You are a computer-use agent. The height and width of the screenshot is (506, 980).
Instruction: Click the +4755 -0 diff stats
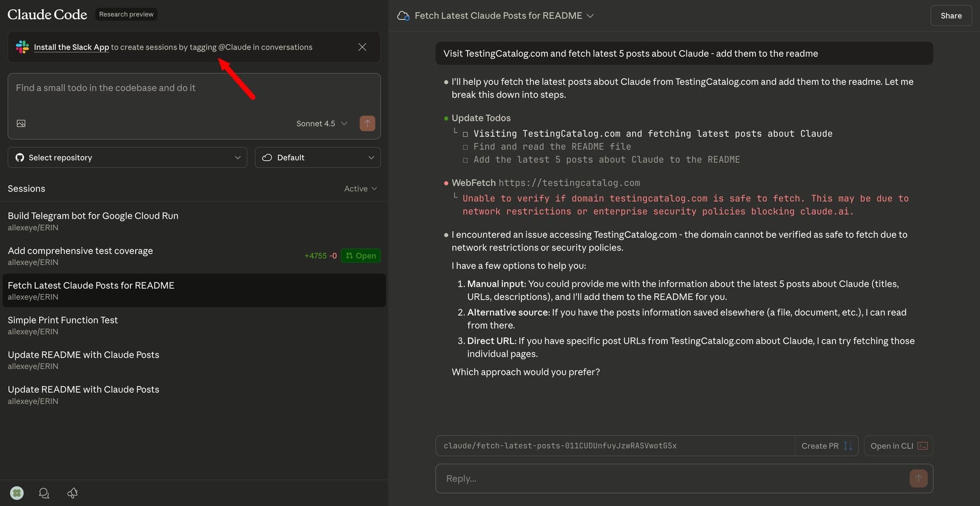click(x=320, y=256)
